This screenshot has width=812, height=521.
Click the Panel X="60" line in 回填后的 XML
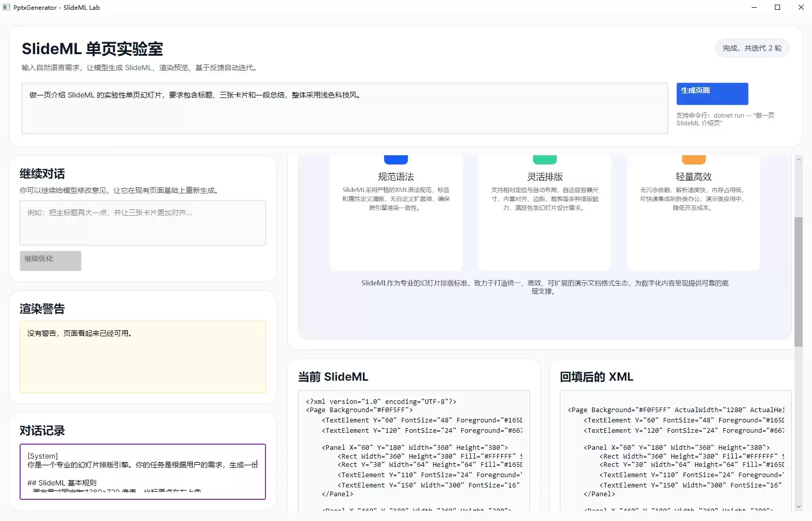point(677,448)
